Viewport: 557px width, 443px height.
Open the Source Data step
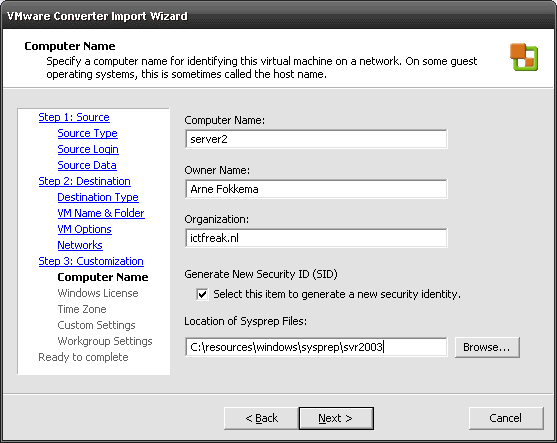pos(87,165)
